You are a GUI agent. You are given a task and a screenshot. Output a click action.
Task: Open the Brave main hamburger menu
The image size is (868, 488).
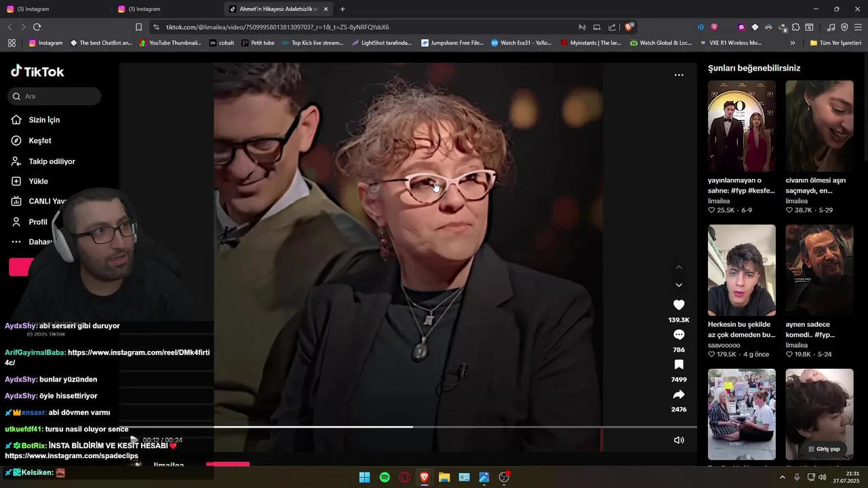pyautogui.click(x=859, y=27)
